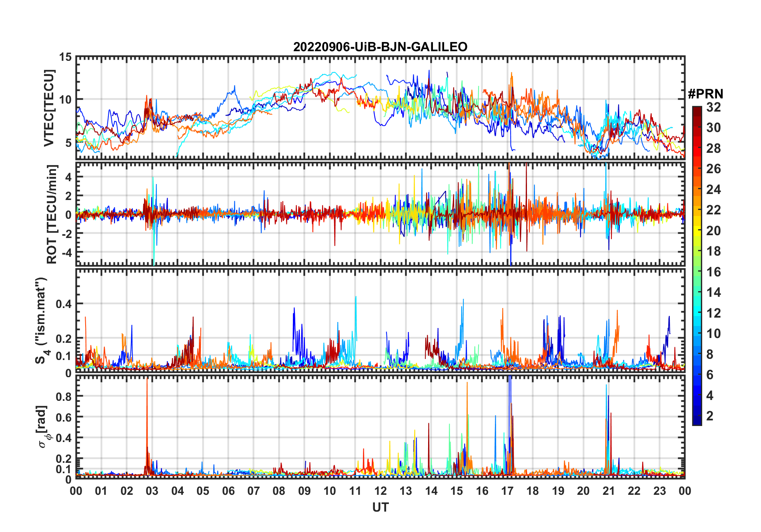
Task: Click x-axis tick label 12
Action: pyautogui.click(x=380, y=491)
